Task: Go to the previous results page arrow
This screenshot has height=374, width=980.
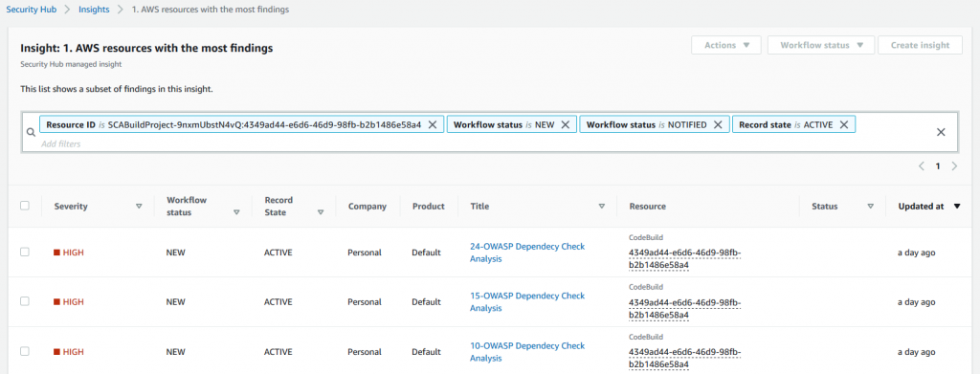Action: 922,166
